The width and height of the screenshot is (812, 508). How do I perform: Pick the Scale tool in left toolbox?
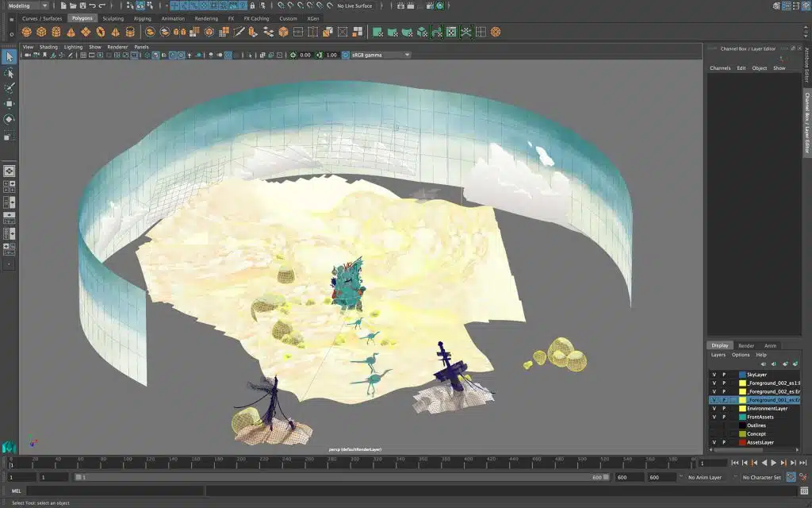click(x=10, y=136)
